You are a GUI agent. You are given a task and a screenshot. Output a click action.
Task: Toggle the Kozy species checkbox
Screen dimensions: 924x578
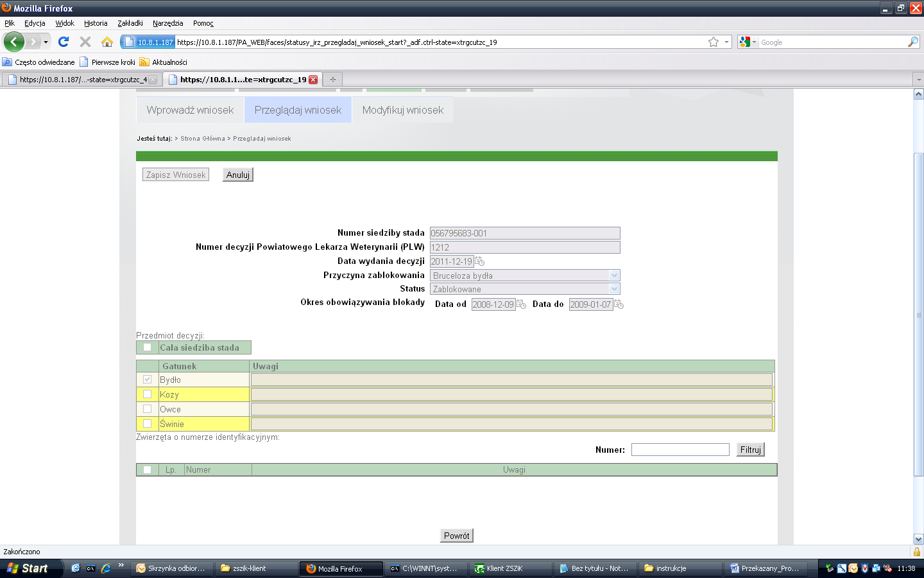(148, 394)
